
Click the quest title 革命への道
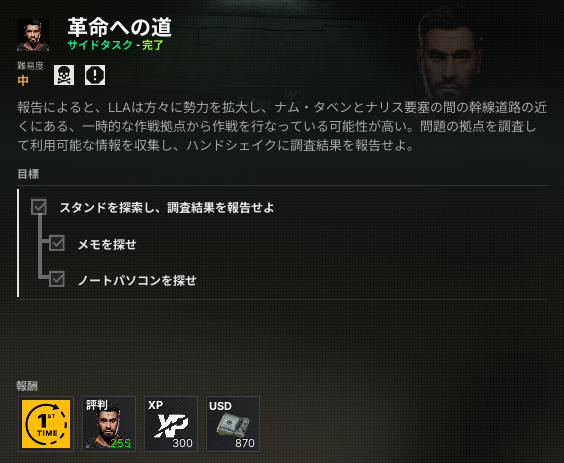[x=120, y=27]
